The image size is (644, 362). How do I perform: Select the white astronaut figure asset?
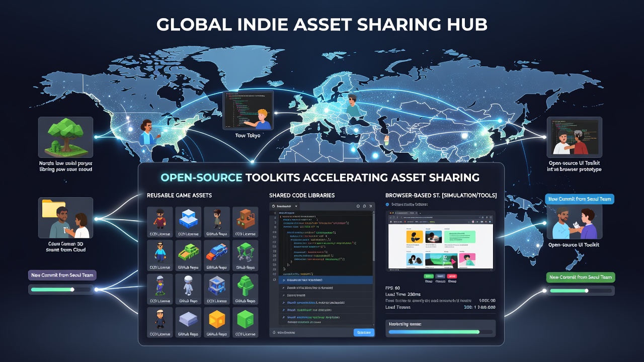(188, 289)
